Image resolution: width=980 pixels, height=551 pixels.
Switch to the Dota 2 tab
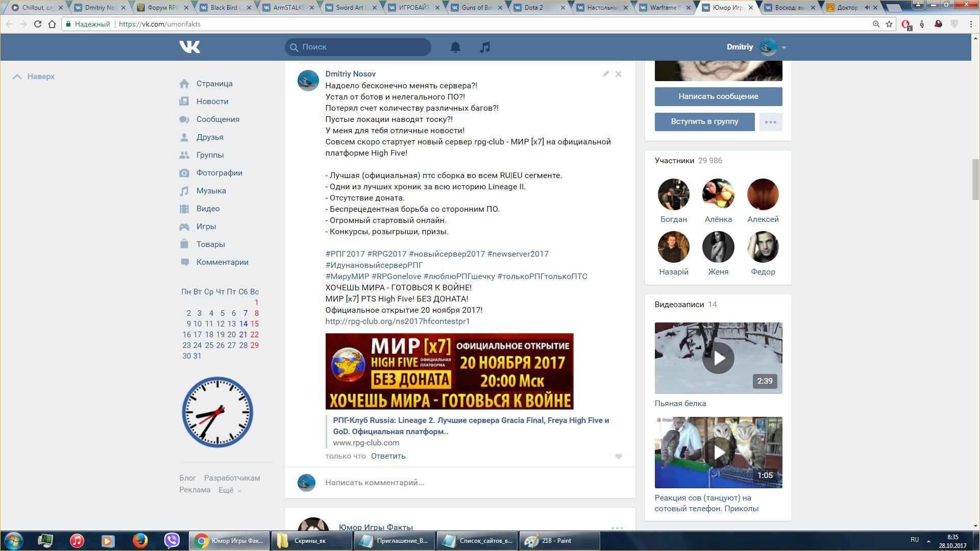(533, 8)
